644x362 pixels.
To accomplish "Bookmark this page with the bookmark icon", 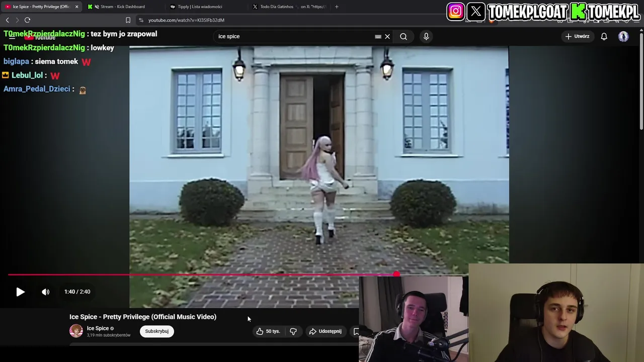I will (x=128, y=20).
